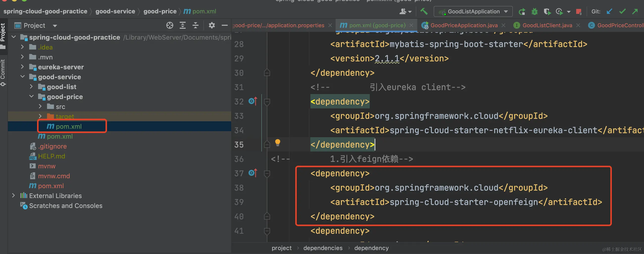Collapse the good-price module

[31, 96]
